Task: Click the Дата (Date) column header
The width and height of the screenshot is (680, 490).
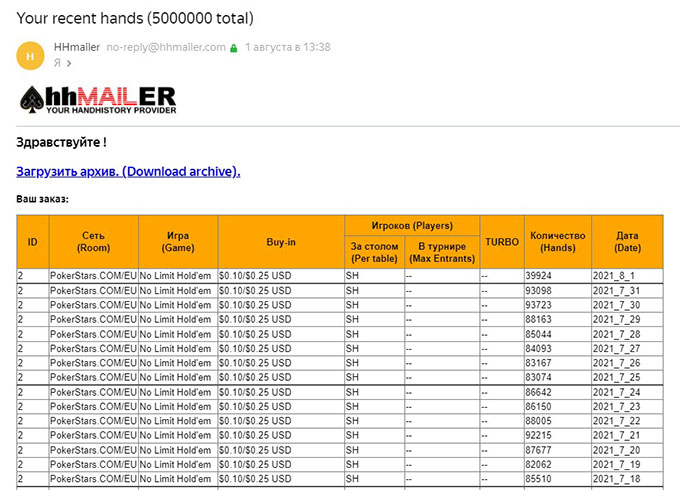Action: (x=627, y=242)
